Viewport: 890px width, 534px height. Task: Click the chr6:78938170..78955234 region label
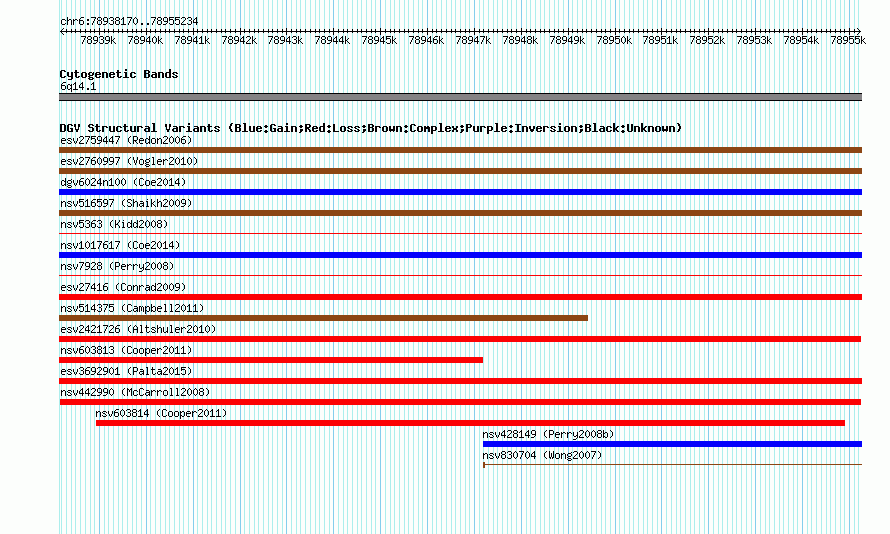[x=129, y=21]
